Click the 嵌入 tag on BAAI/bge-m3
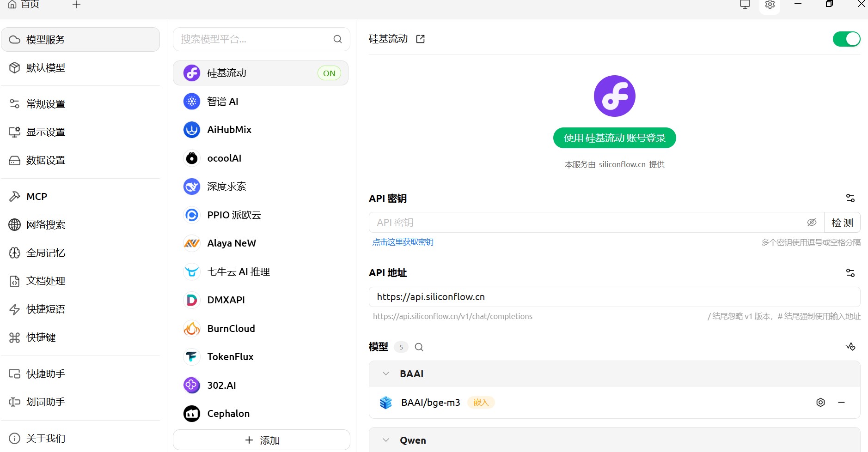 coord(481,403)
